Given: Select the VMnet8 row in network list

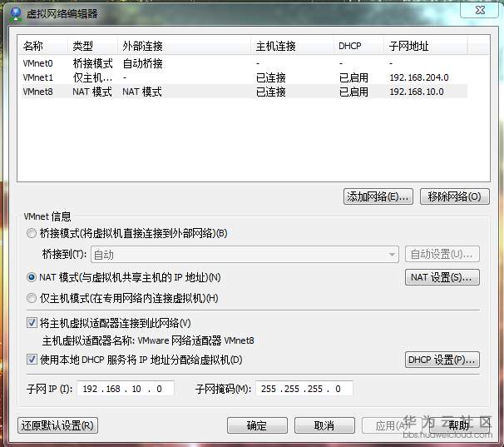Looking at the screenshot, I should coord(245,92).
